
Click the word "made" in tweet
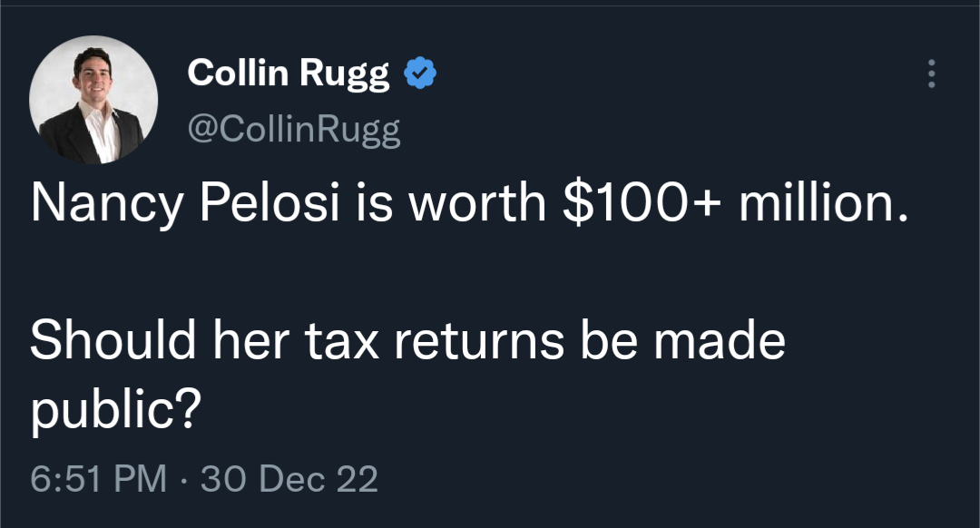point(720,342)
